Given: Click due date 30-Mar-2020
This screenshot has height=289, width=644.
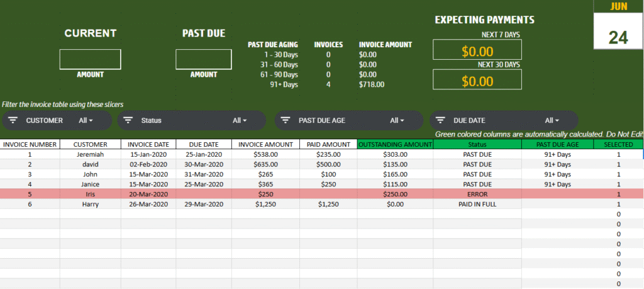Looking at the screenshot, I should point(204,164).
